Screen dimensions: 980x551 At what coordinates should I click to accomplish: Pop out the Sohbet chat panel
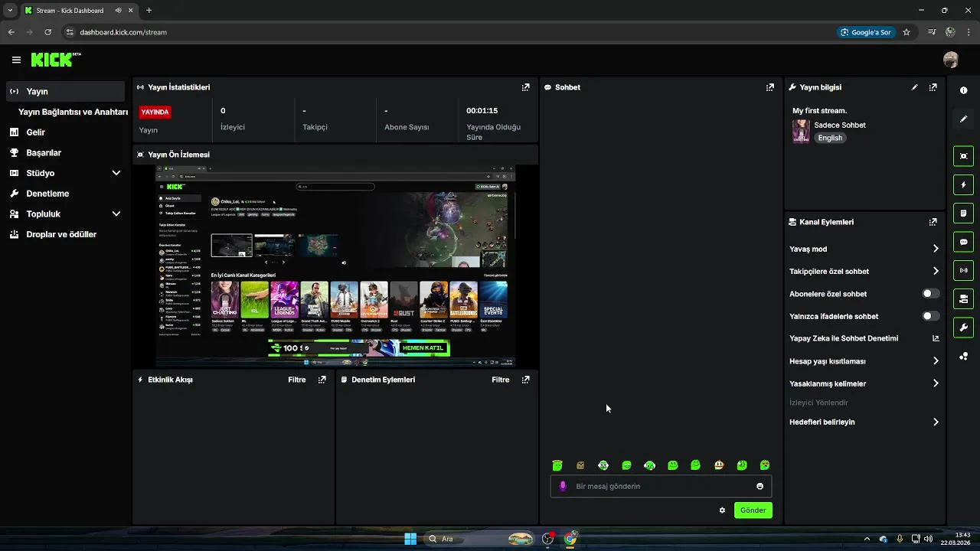tap(770, 87)
